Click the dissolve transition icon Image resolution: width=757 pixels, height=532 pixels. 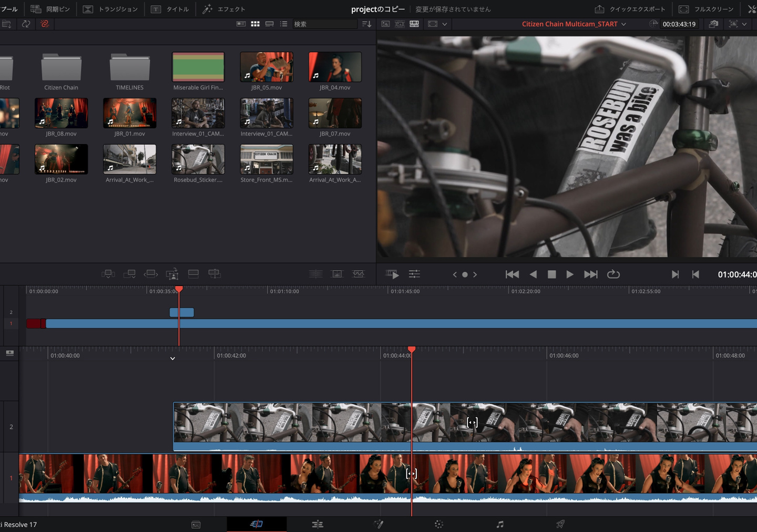[x=337, y=274]
